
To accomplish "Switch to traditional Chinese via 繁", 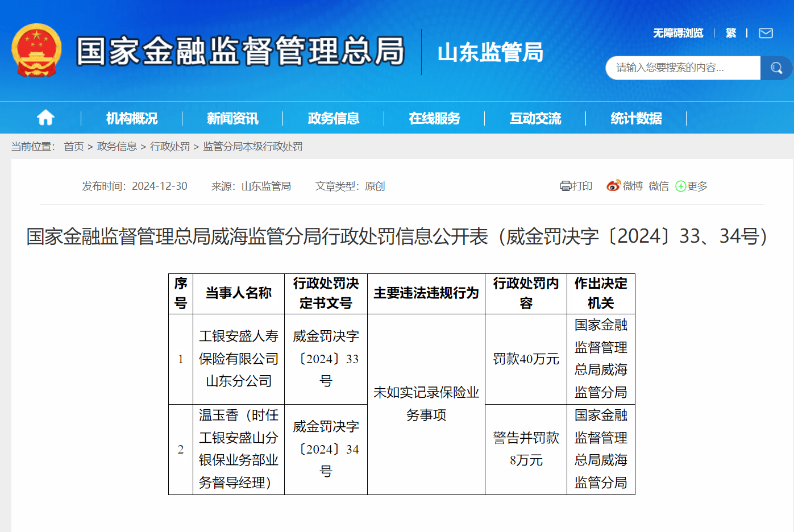I will click(731, 33).
